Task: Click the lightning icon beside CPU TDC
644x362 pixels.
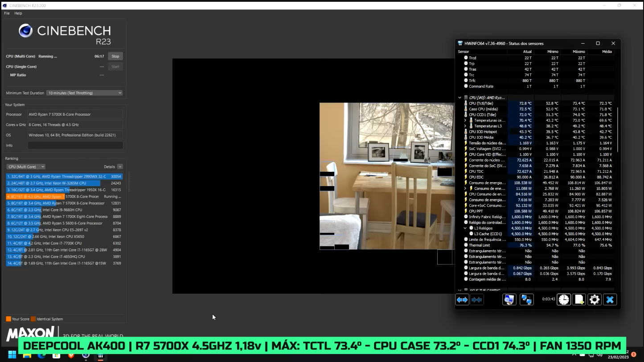Action: tap(466, 171)
